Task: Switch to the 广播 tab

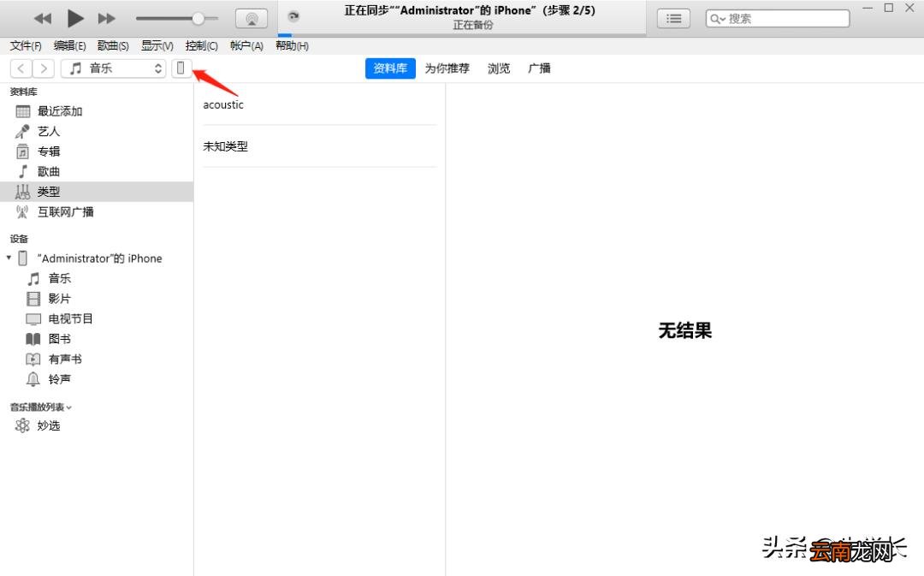Action: 539,68
